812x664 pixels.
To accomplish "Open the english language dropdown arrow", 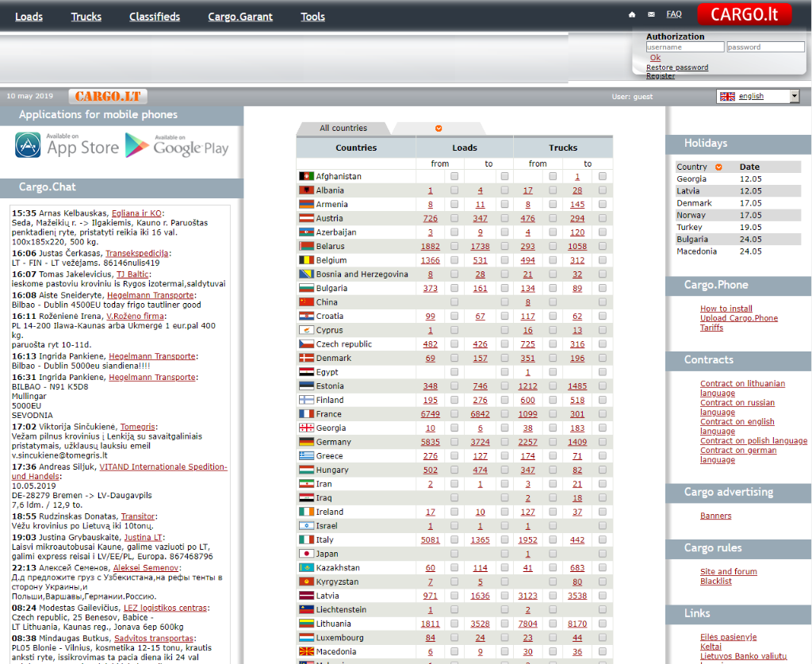I will coord(795,96).
